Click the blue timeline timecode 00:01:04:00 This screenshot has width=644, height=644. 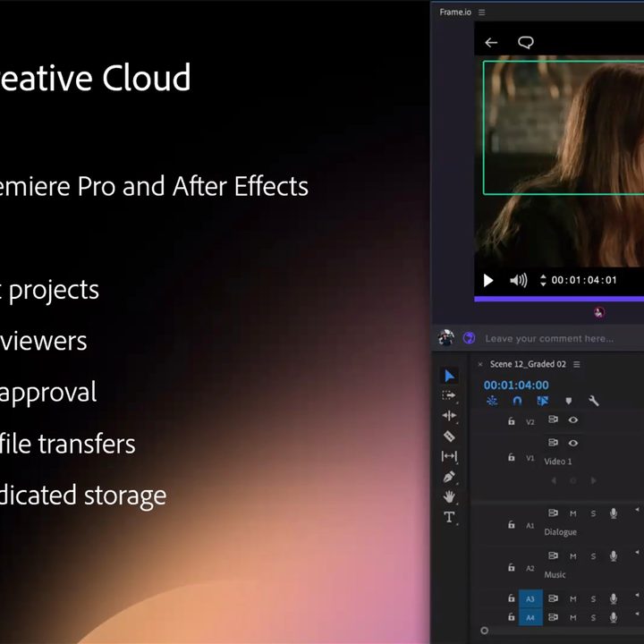[516, 386]
